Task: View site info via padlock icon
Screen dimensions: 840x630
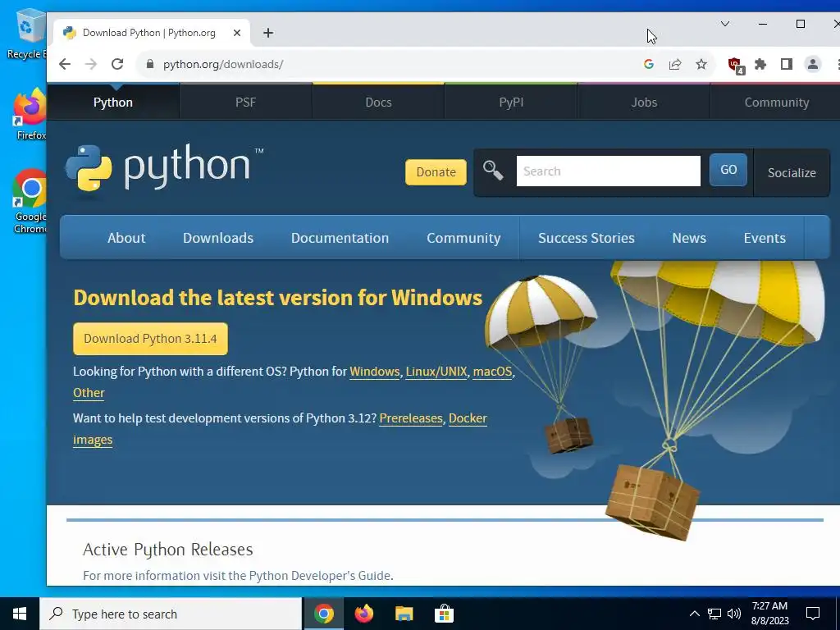Action: point(150,64)
